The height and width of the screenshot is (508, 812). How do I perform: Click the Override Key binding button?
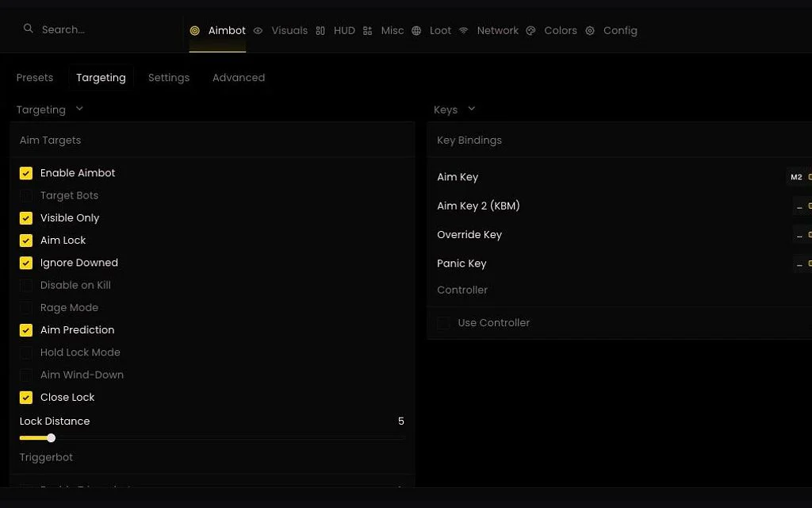(802, 235)
